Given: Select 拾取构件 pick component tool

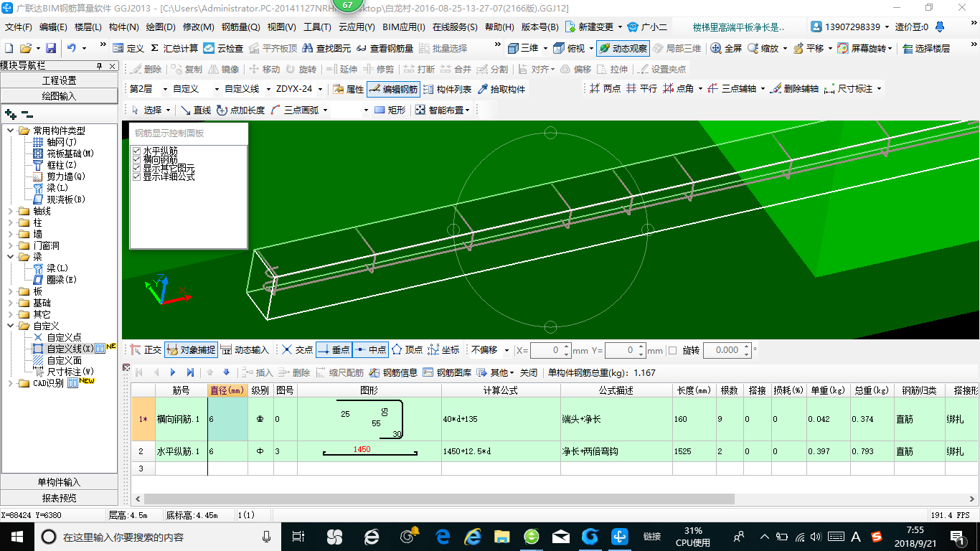Looking at the screenshot, I should click(x=501, y=90).
